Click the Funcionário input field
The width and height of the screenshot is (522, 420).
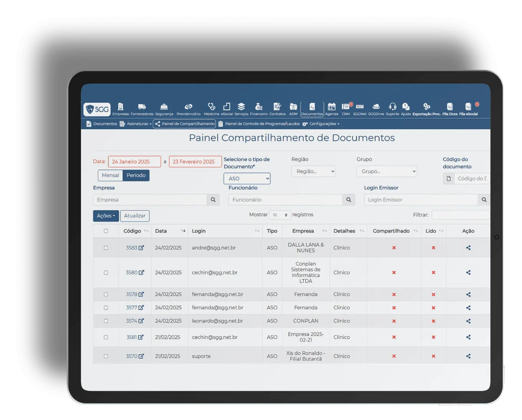coord(285,200)
